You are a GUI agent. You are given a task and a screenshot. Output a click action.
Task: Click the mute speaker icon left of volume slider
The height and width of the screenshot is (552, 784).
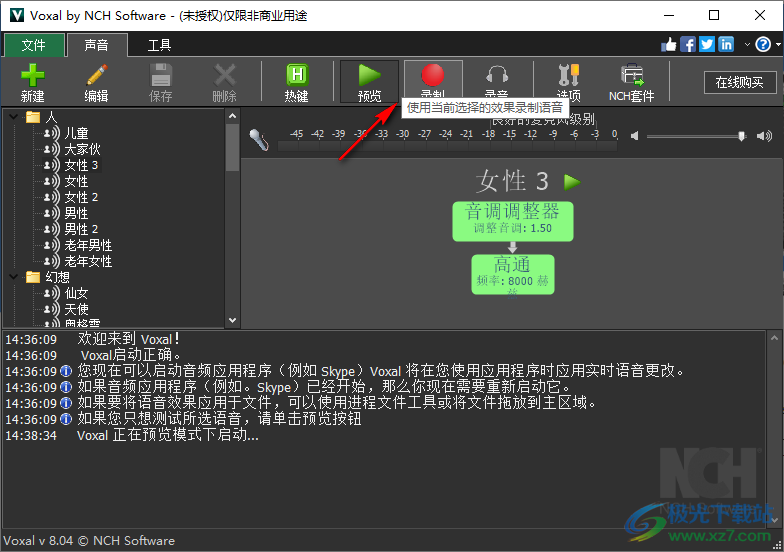tap(634, 136)
